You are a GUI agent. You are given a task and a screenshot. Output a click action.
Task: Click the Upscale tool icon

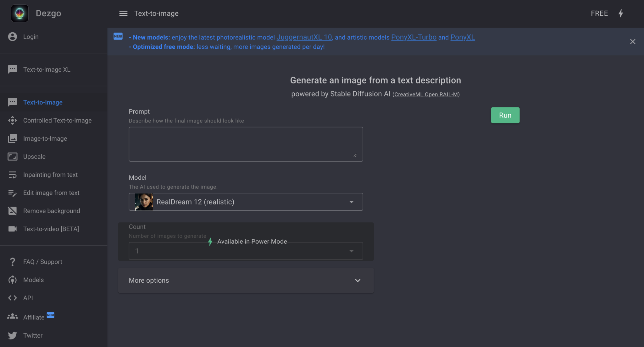(12, 156)
